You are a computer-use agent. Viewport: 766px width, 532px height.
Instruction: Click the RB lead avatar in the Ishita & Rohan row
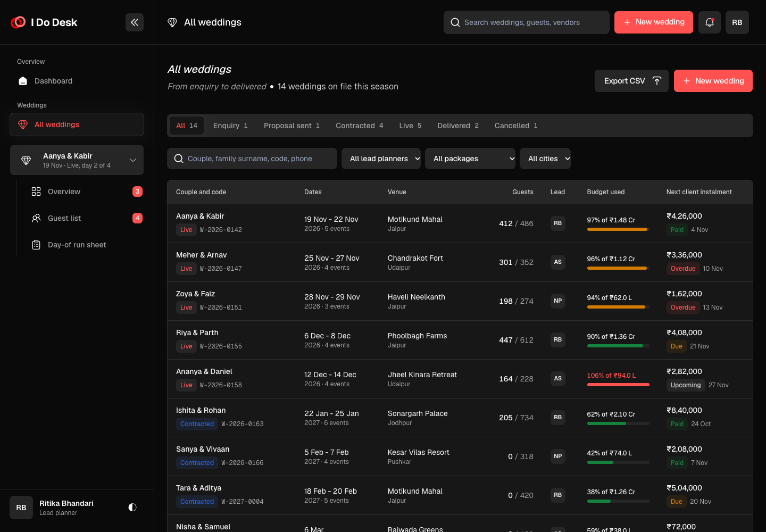(558, 418)
